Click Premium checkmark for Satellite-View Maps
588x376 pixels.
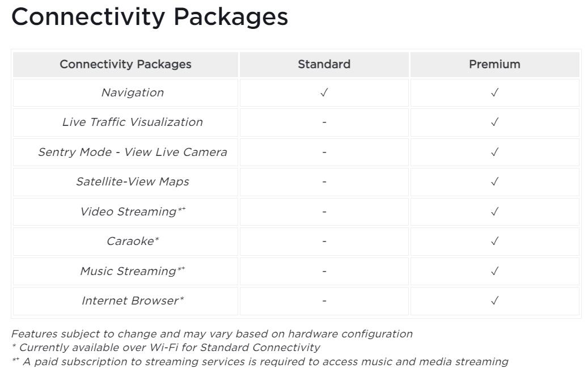(x=494, y=181)
